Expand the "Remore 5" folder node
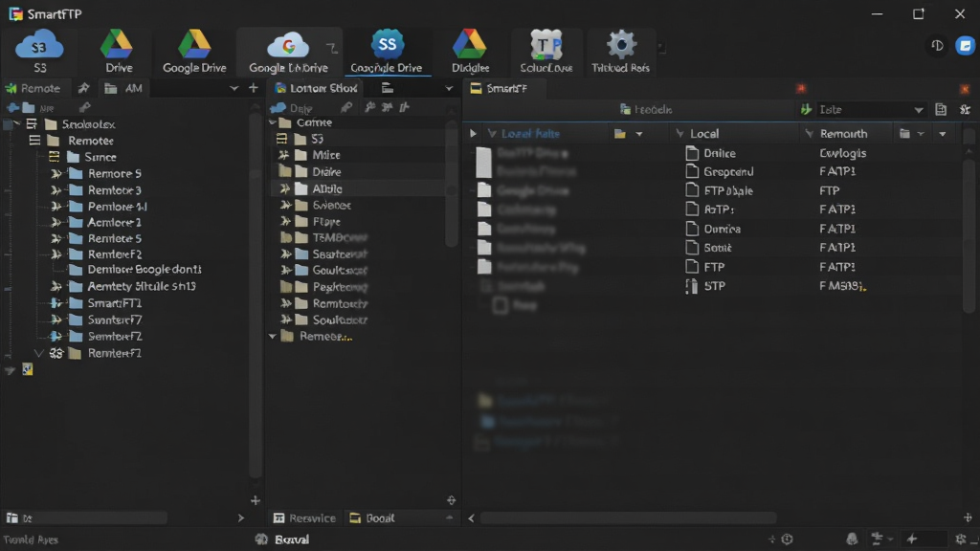The image size is (980, 551). click(x=56, y=173)
